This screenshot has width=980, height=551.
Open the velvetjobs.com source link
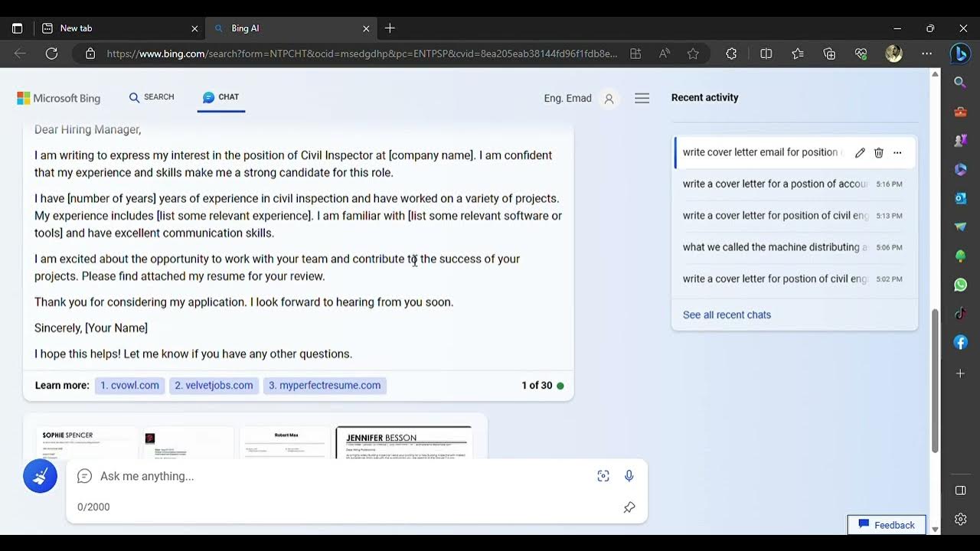click(x=214, y=386)
